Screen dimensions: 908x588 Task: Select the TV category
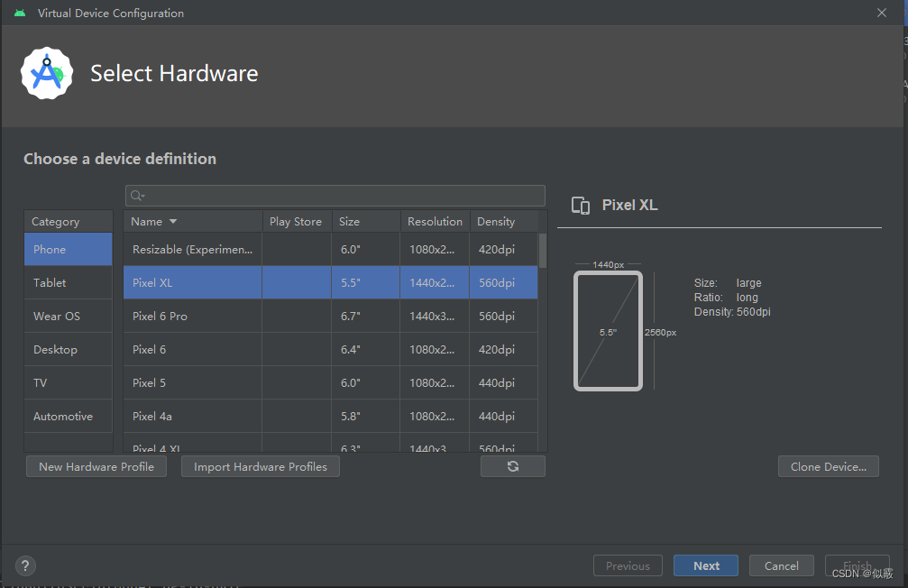69,383
